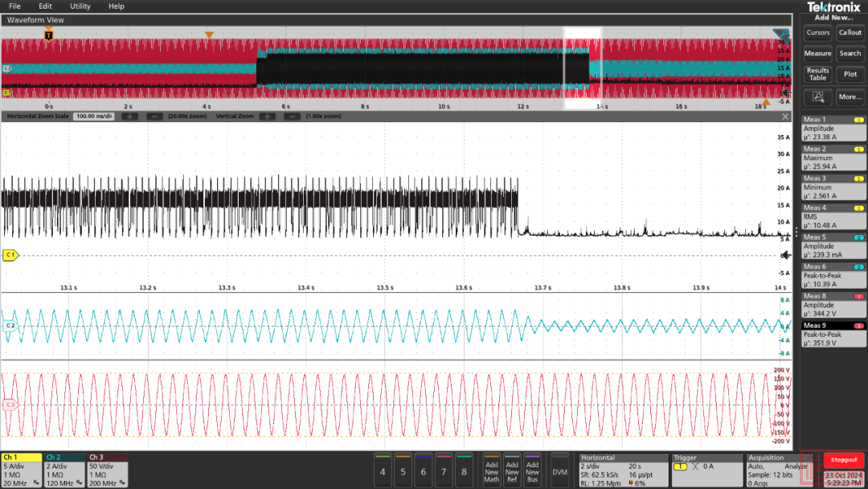Screen dimensions: 868x489
Task: Open the Horizontal settings badge
Action: point(624,471)
